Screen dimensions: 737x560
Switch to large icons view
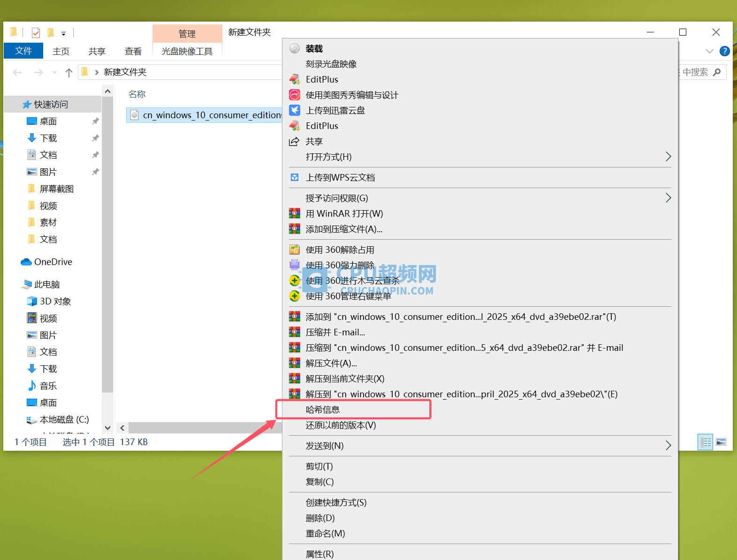[x=721, y=442]
